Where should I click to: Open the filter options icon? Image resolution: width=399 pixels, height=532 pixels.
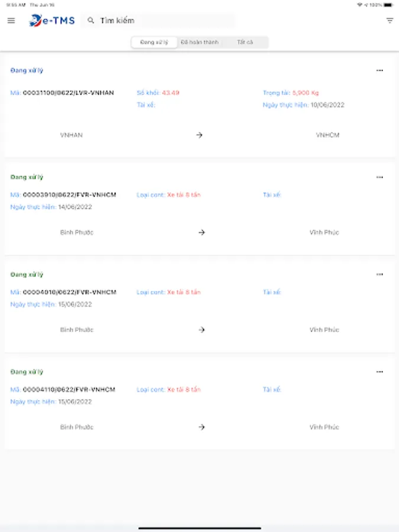390,21
